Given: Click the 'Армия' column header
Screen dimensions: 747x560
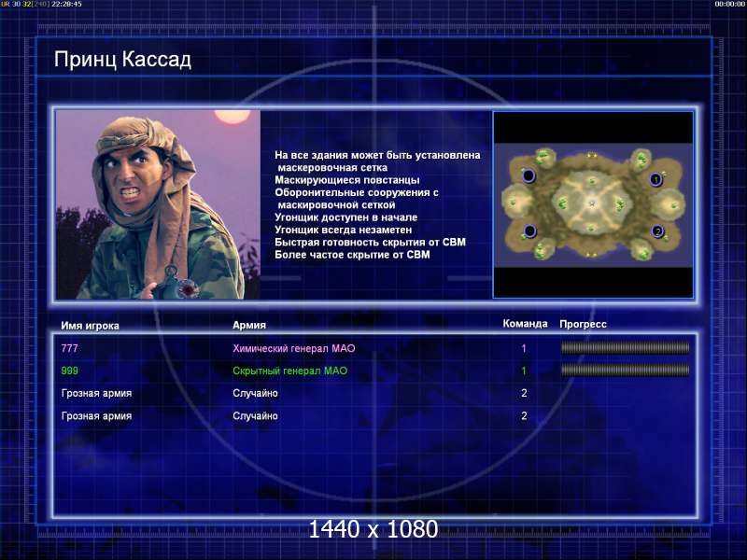Looking at the screenshot, I should click(249, 325).
